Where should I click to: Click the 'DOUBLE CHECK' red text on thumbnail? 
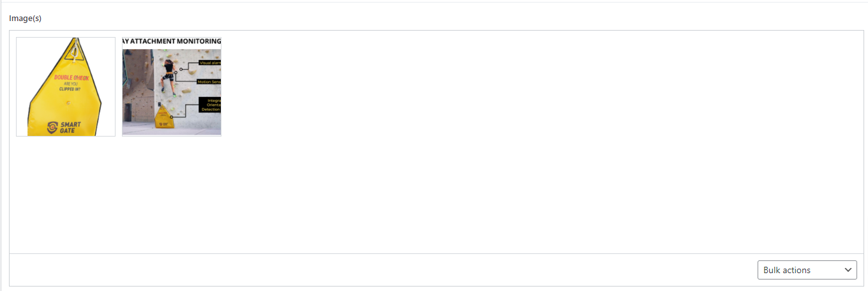coord(71,78)
